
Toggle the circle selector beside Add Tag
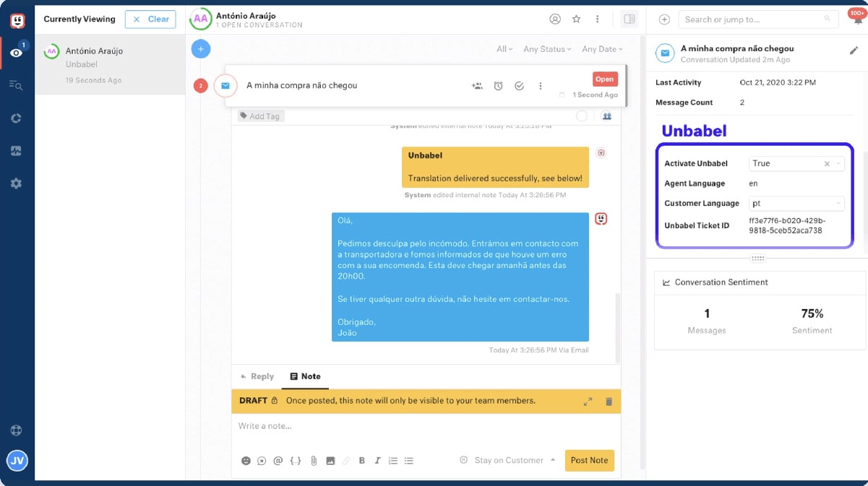tap(582, 116)
